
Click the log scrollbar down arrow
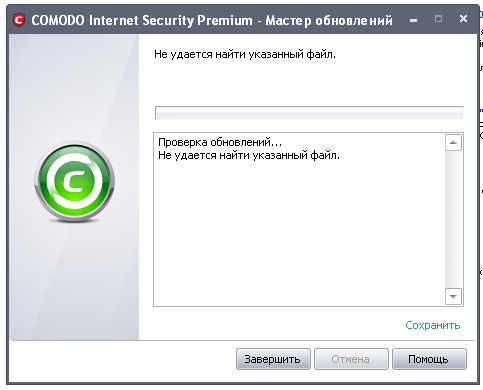pos(453,296)
